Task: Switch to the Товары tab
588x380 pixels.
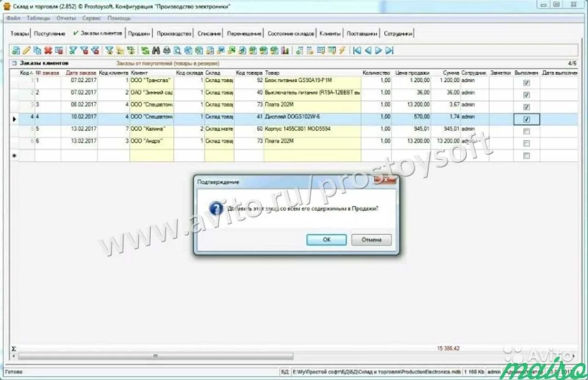Action: click(19, 34)
